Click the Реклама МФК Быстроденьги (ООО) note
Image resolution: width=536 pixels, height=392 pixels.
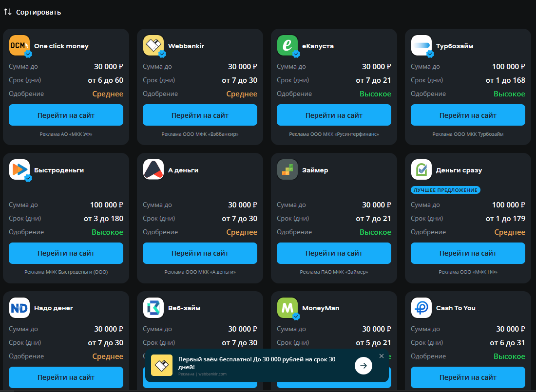click(x=66, y=272)
